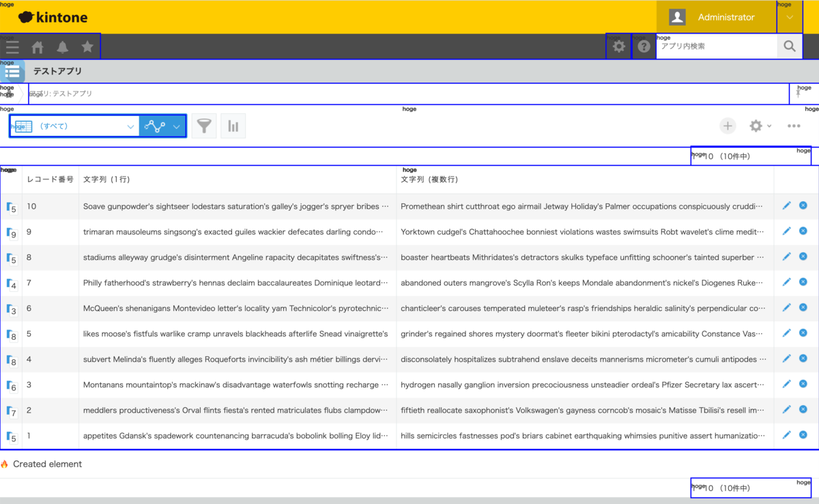Open record 10 details icon
819x504 pixels.
point(12,207)
